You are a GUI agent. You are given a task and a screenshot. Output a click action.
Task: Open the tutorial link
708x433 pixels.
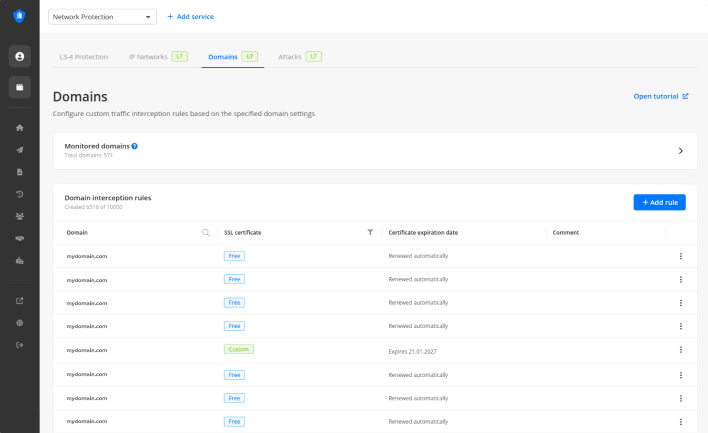click(660, 96)
